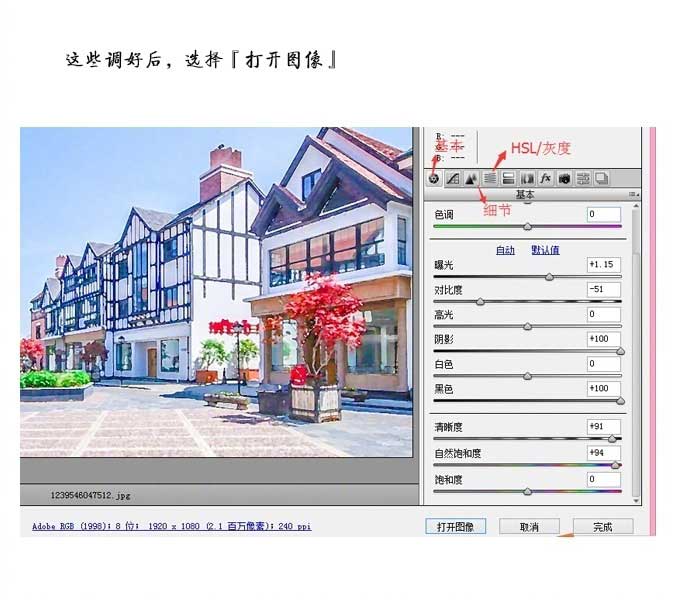The image size is (680, 600).
Task: Click the 清晰度 value field +91
Action: (604, 427)
